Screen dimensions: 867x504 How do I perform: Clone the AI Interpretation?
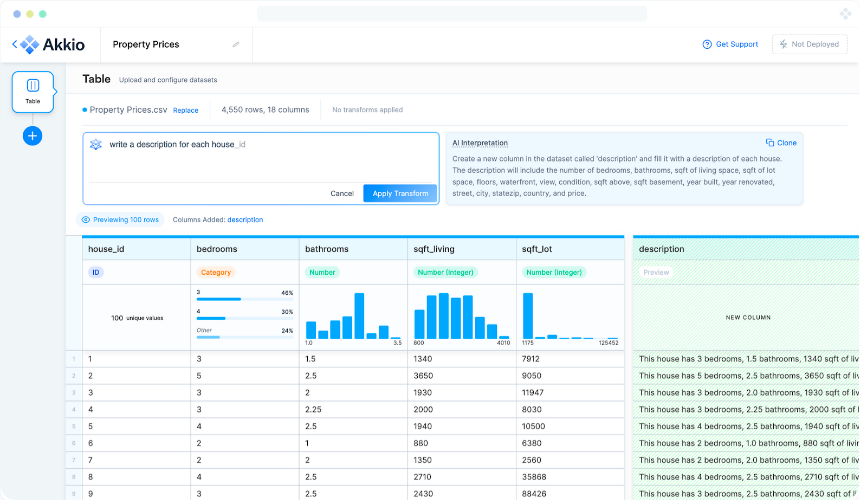(781, 143)
